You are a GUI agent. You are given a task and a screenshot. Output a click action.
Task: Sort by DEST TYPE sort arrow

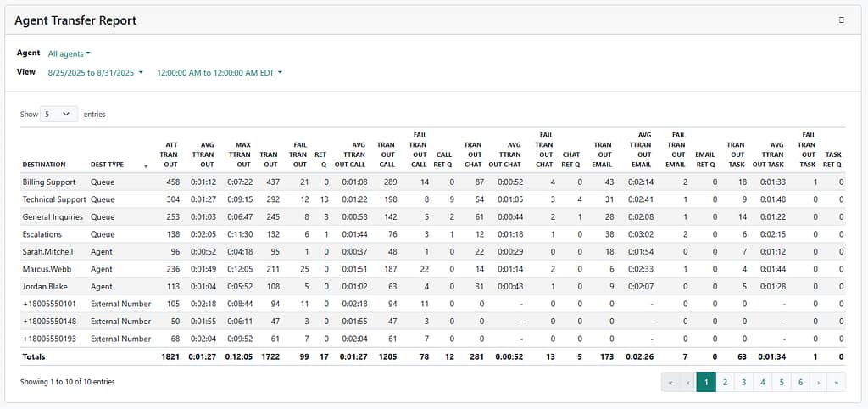(x=146, y=165)
